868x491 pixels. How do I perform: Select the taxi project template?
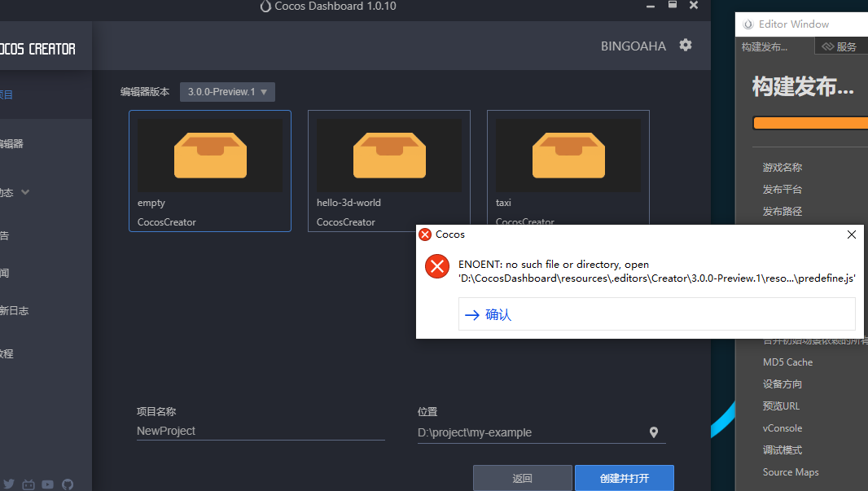tap(568, 168)
